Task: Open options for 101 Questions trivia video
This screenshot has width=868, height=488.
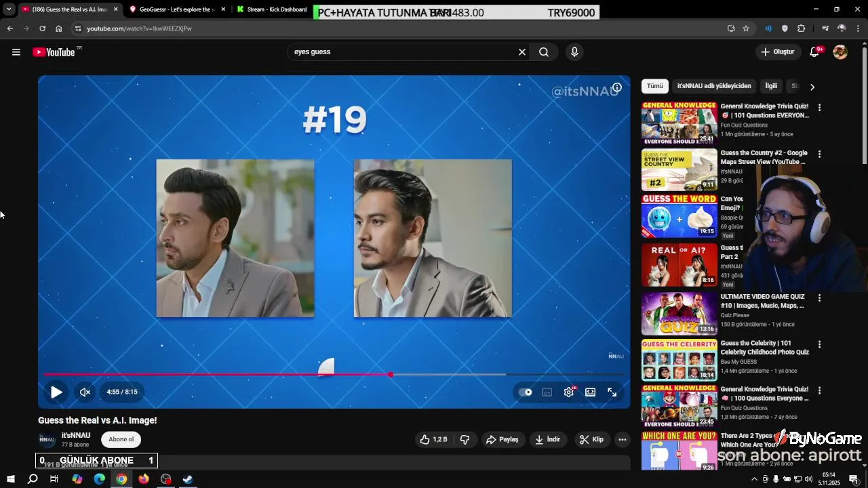Action: [x=819, y=107]
